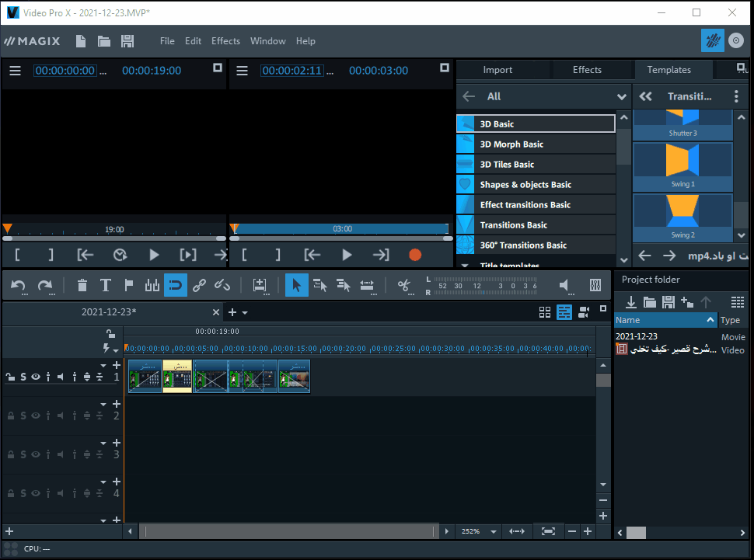Image resolution: width=754 pixels, height=560 pixels.
Task: Redo the action in the timeline toolbar
Action: (46, 286)
